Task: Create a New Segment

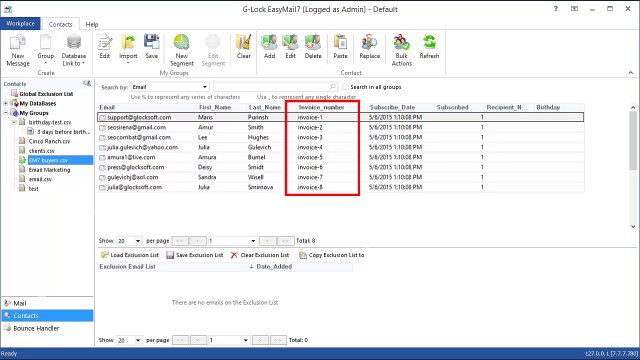Action: click(x=182, y=51)
